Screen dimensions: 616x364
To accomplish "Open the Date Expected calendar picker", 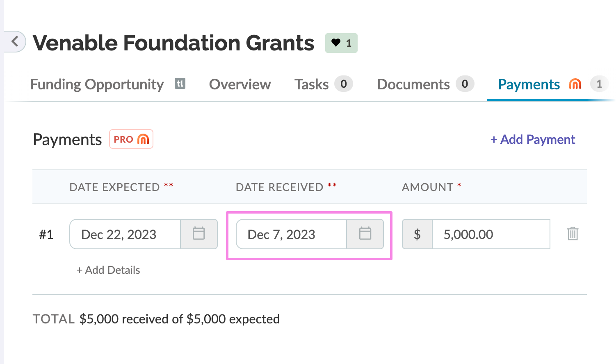I will click(199, 234).
